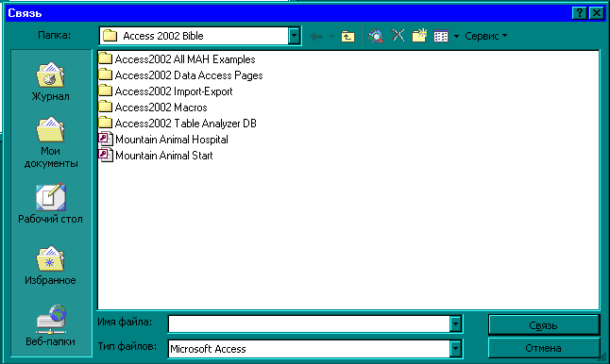610x364 pixels.
Task: Create a new folder with toolbar icon
Action: click(419, 35)
